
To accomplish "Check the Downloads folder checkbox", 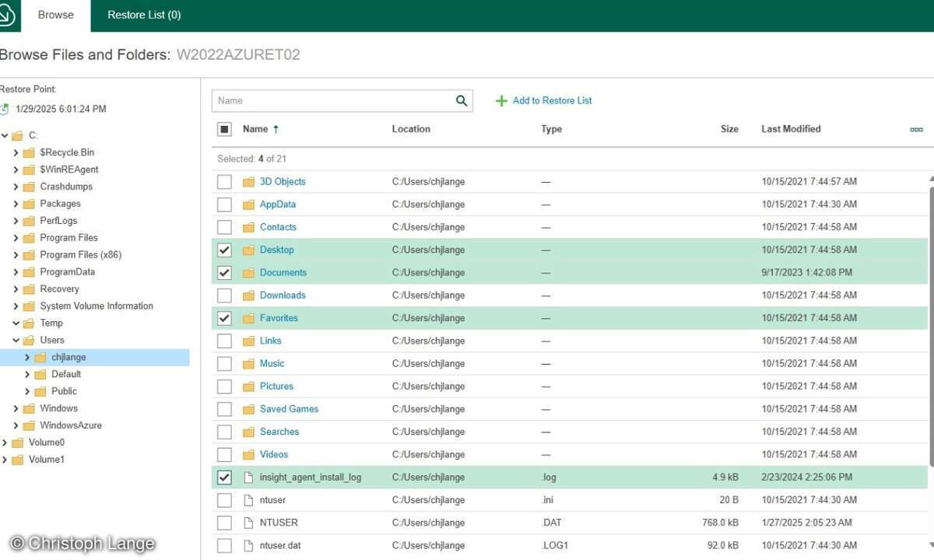I will pos(224,296).
